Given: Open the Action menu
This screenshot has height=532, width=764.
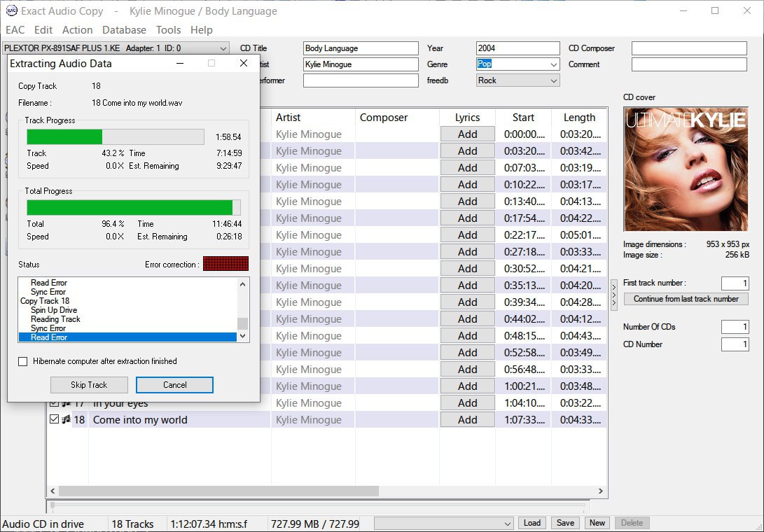Looking at the screenshot, I should pos(78,29).
